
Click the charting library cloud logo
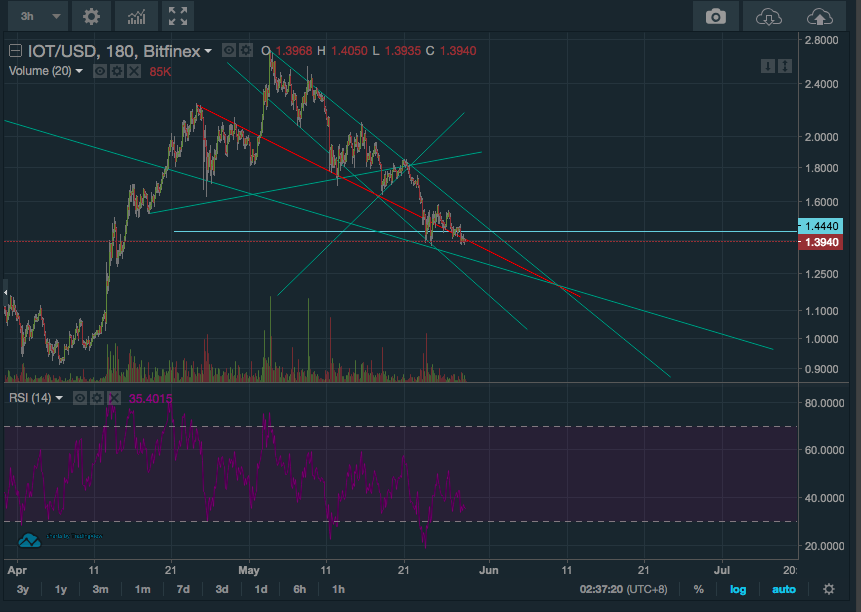click(x=29, y=540)
